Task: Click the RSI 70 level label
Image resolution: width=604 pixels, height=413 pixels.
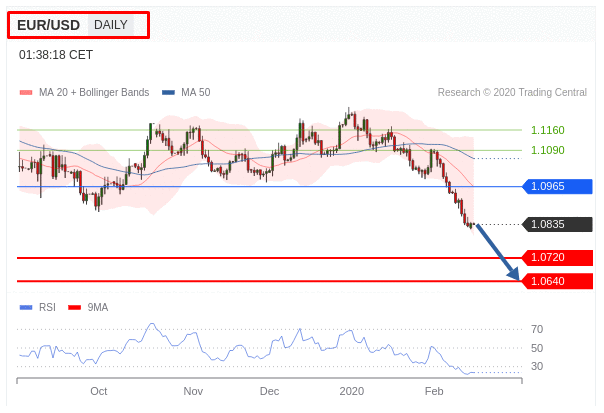Action: [537, 329]
